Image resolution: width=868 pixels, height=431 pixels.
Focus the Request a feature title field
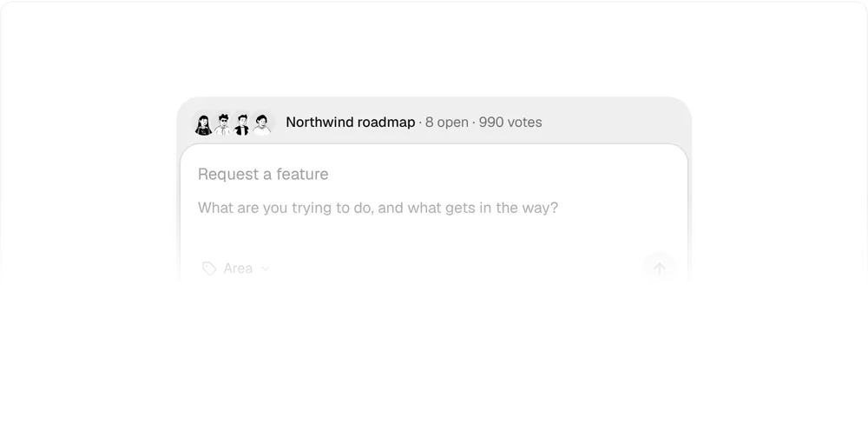point(434,175)
